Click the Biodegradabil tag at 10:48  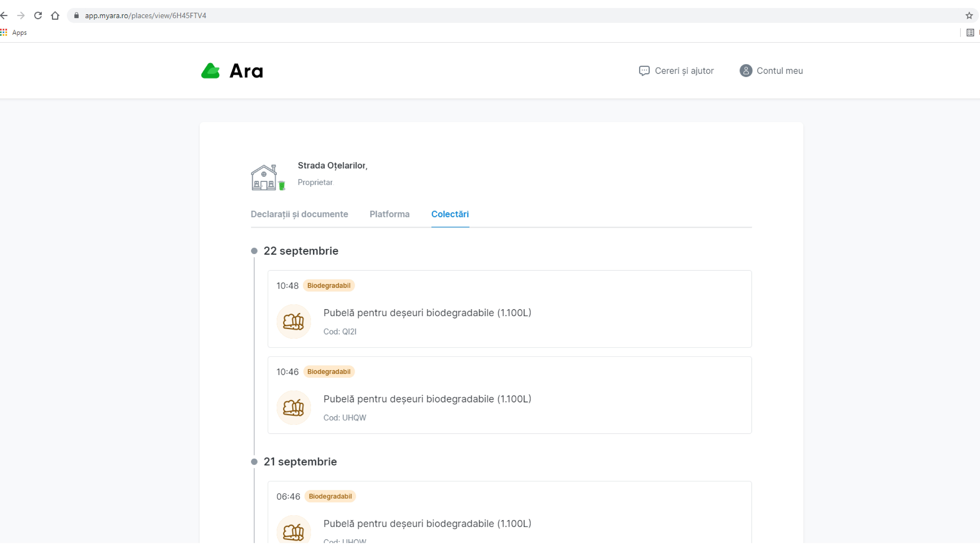329,286
